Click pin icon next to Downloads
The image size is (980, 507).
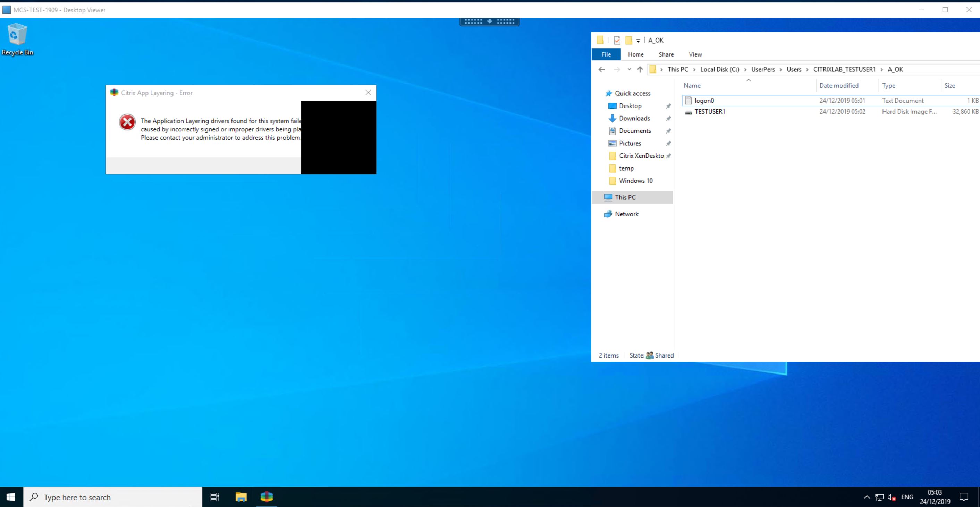(668, 119)
